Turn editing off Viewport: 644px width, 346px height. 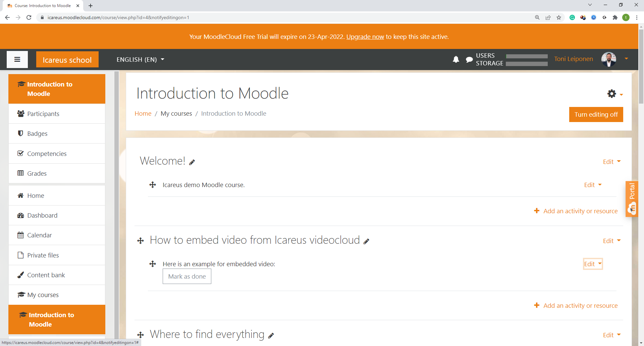point(596,114)
